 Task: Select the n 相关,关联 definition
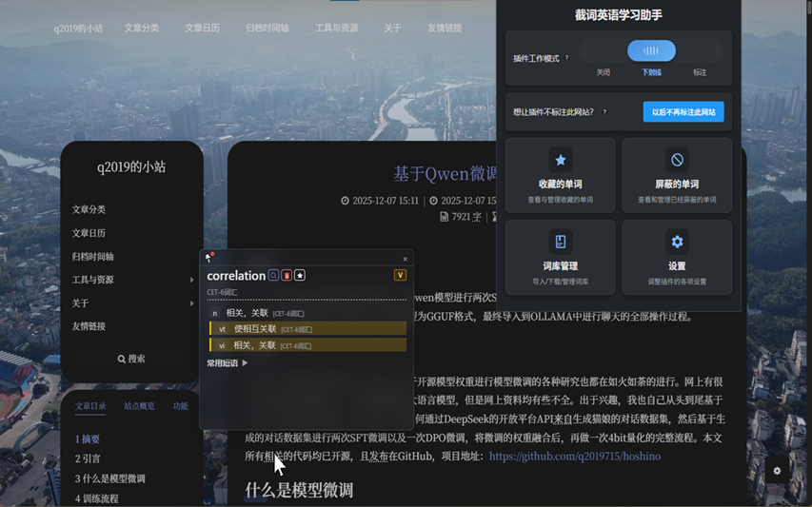[x=308, y=313]
